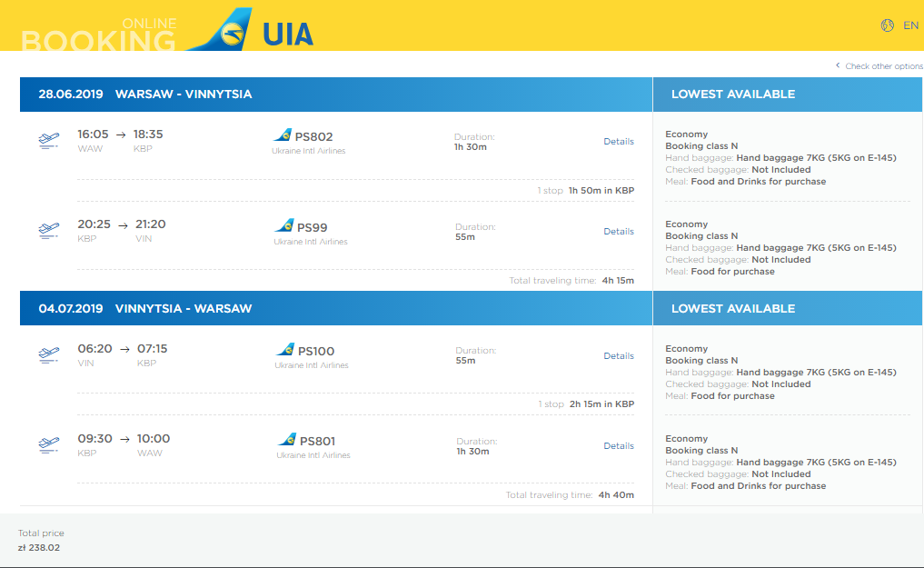Select the Warsaw - Vinnytsia header bar

coord(336,95)
